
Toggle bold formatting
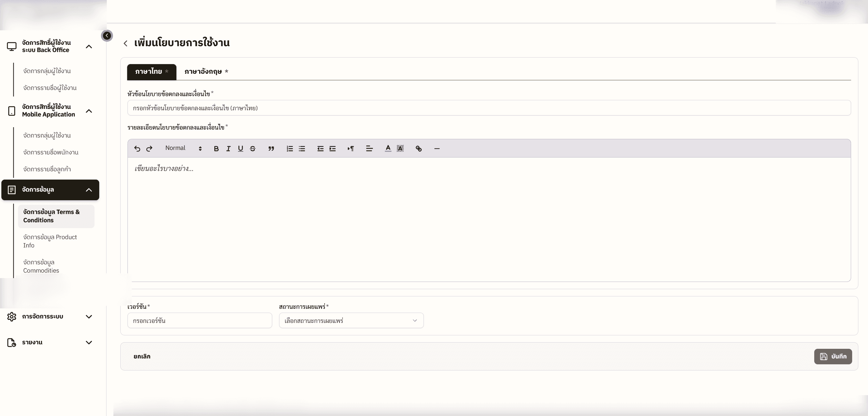[x=216, y=149]
